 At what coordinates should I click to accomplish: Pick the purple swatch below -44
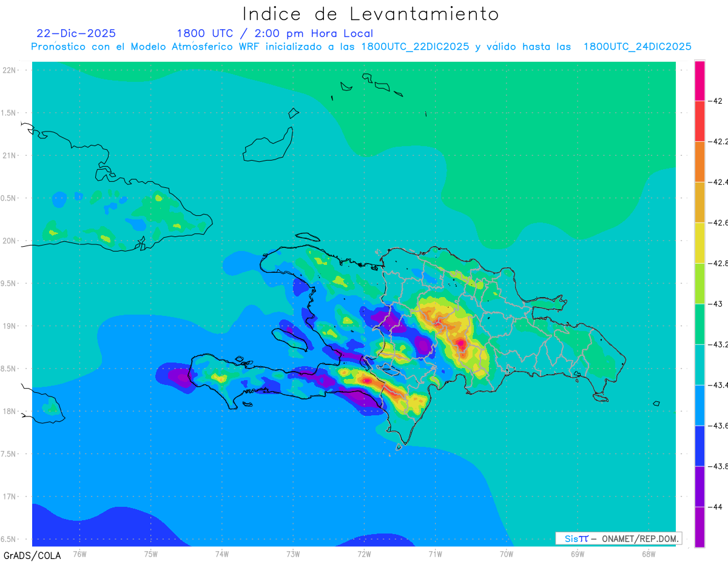tap(699, 527)
